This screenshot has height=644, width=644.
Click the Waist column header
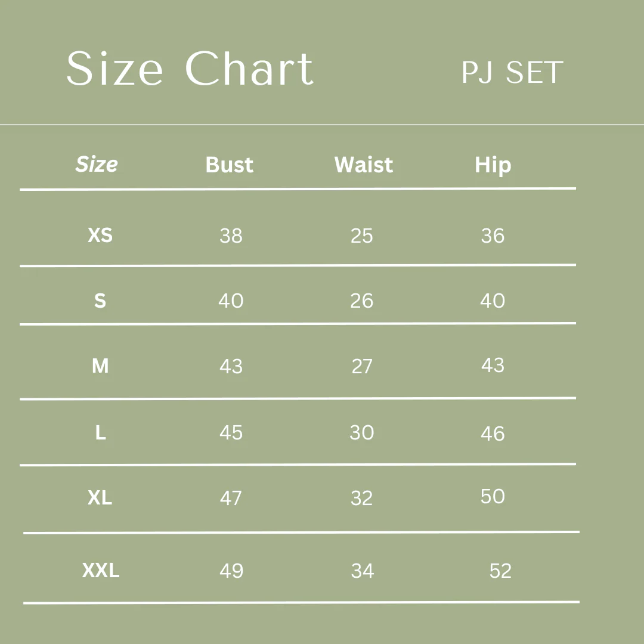(364, 165)
